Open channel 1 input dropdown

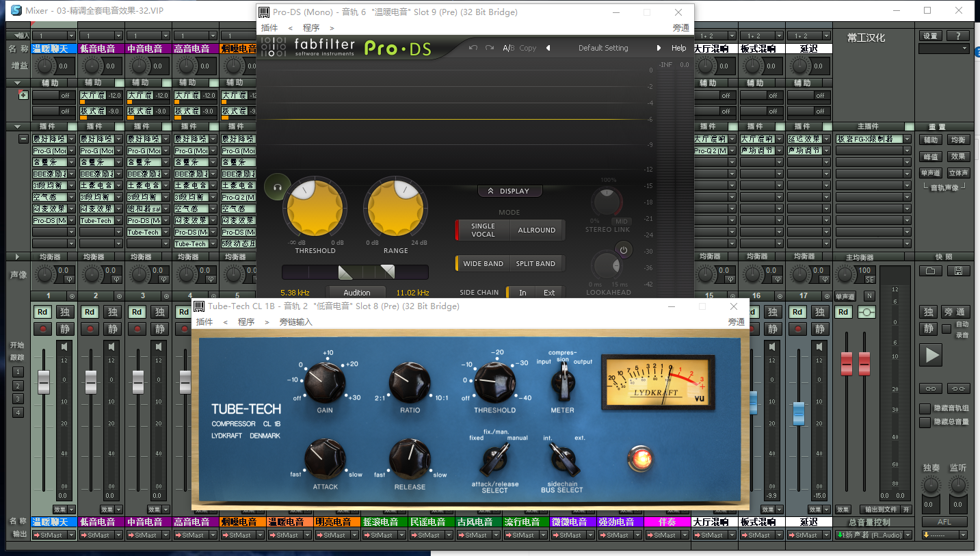[x=71, y=36]
